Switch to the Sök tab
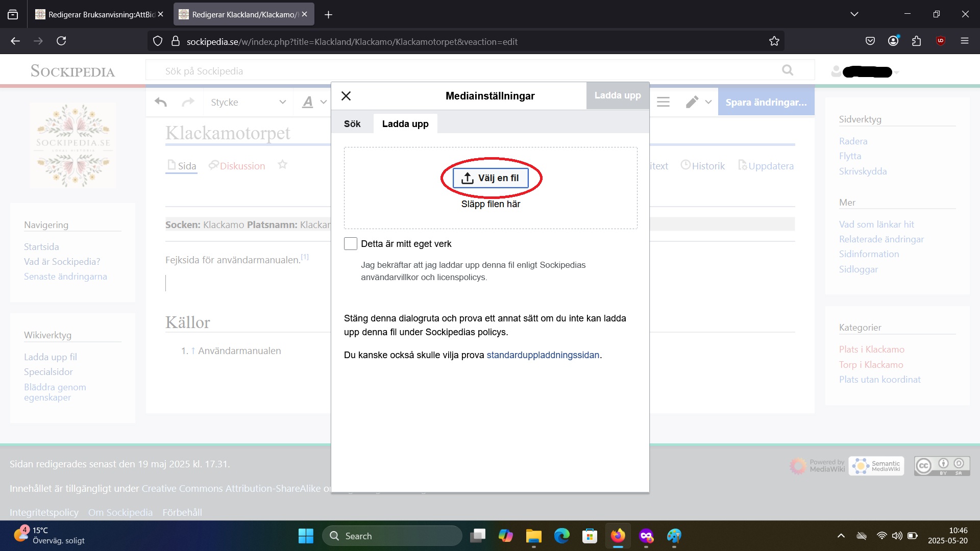Viewport: 980px width, 551px height. click(x=352, y=124)
